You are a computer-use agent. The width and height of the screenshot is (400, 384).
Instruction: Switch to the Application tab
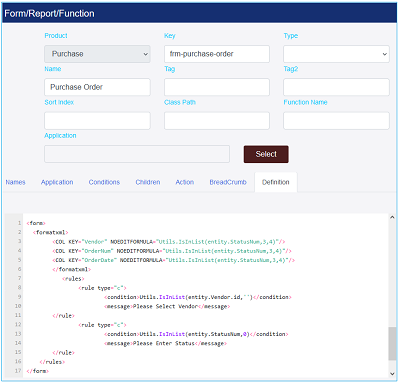point(57,182)
